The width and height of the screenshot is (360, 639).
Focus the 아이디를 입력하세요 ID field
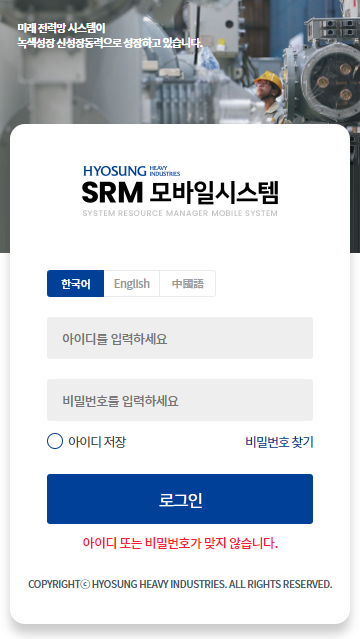coord(180,338)
